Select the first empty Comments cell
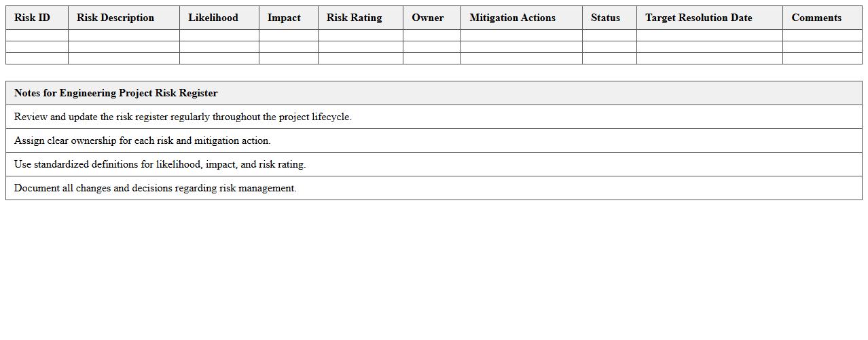Viewport: 868px width, 340px height. (x=822, y=35)
